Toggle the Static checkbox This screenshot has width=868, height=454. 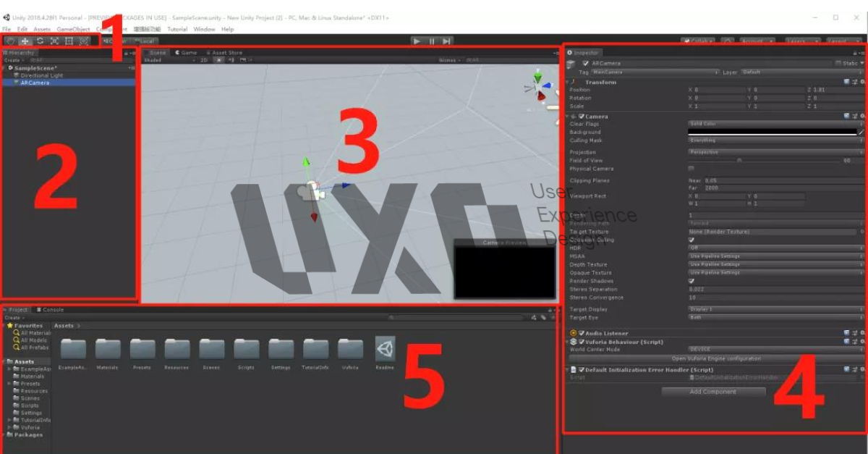(838, 64)
